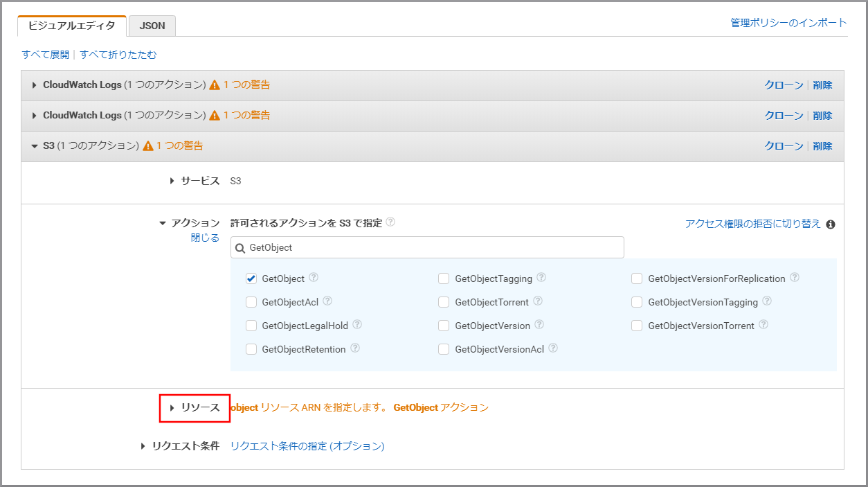This screenshot has width=868, height=487.
Task: Expand the リソース section
Action: (172, 408)
